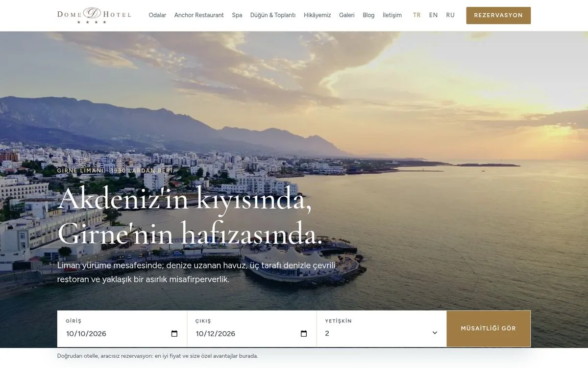
Task: Open the Spa menu item
Action: 237,15
